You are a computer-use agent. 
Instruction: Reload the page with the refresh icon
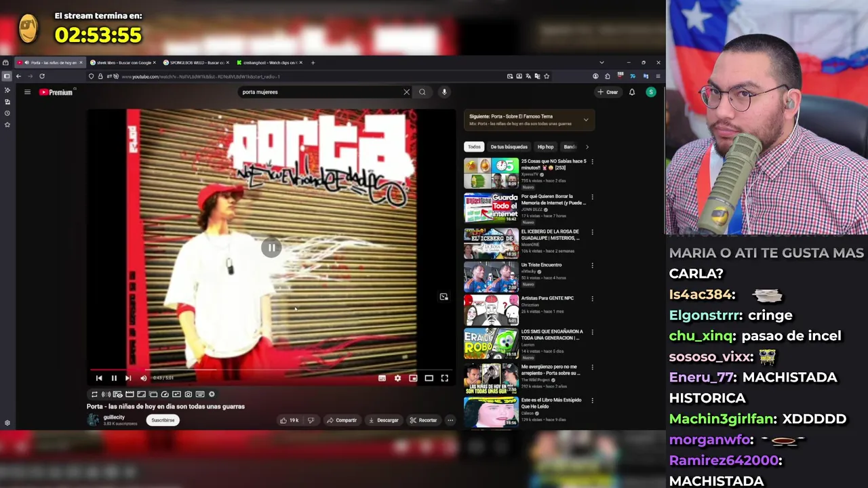tap(42, 77)
